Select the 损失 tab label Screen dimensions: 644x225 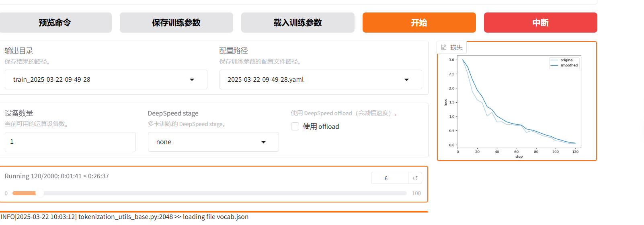coord(456,47)
